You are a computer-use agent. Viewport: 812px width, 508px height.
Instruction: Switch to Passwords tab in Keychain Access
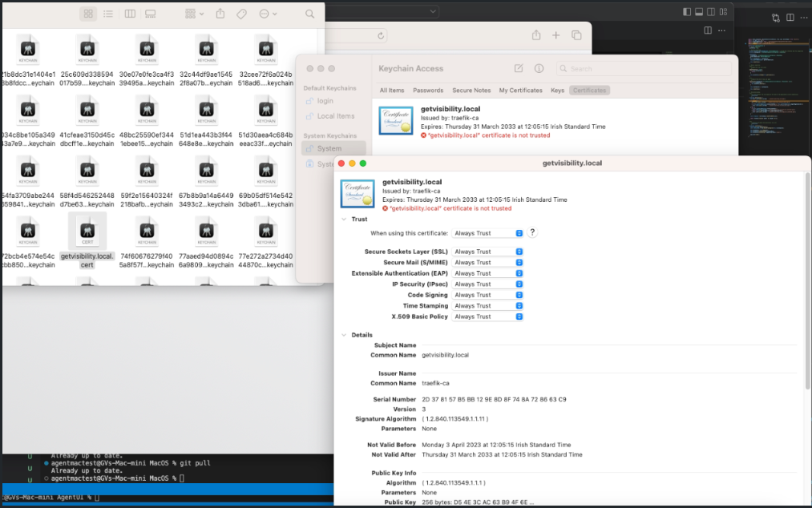click(428, 91)
